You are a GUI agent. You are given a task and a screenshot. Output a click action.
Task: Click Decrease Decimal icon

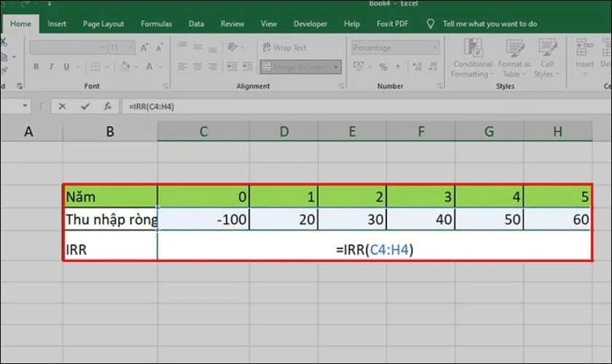pos(433,67)
